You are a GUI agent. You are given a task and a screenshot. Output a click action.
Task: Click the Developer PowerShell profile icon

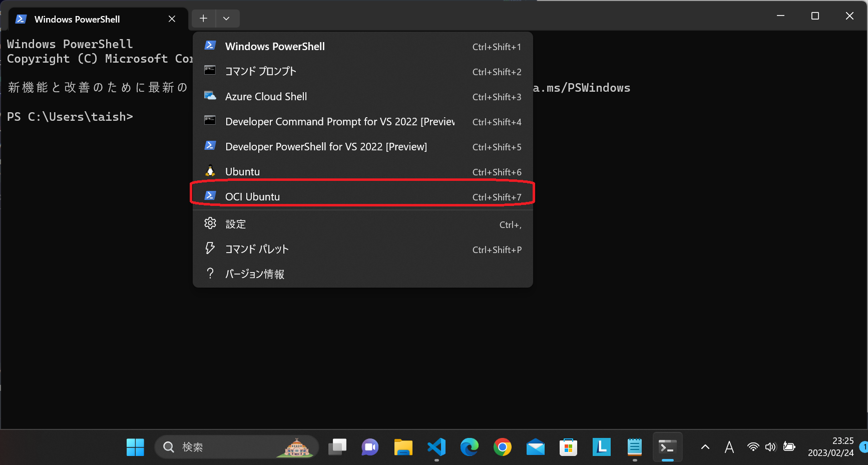tap(210, 145)
